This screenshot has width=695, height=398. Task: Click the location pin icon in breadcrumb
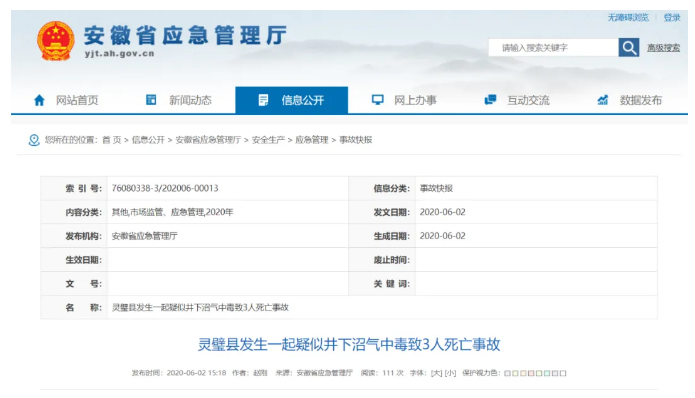(x=34, y=140)
